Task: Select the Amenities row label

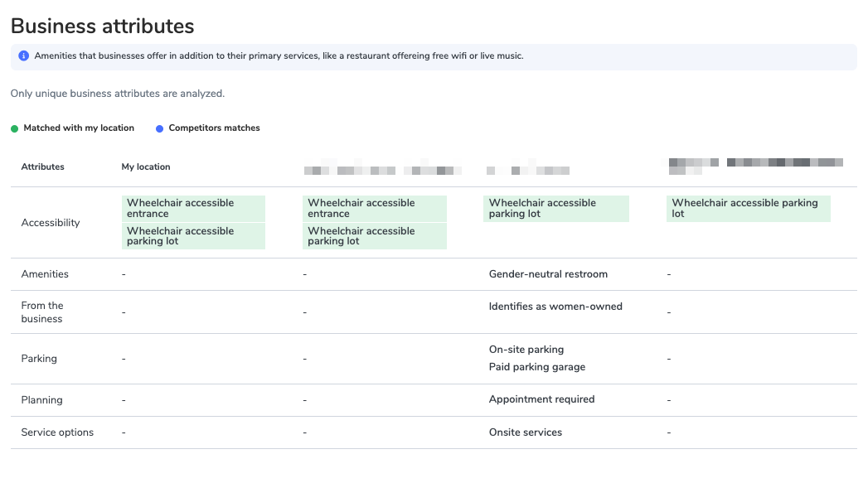Action: [45, 274]
